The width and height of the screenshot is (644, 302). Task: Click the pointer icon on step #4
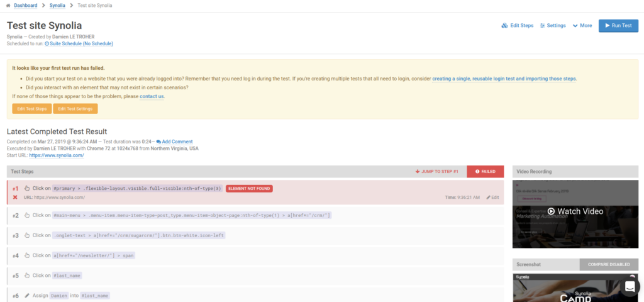tap(27, 255)
